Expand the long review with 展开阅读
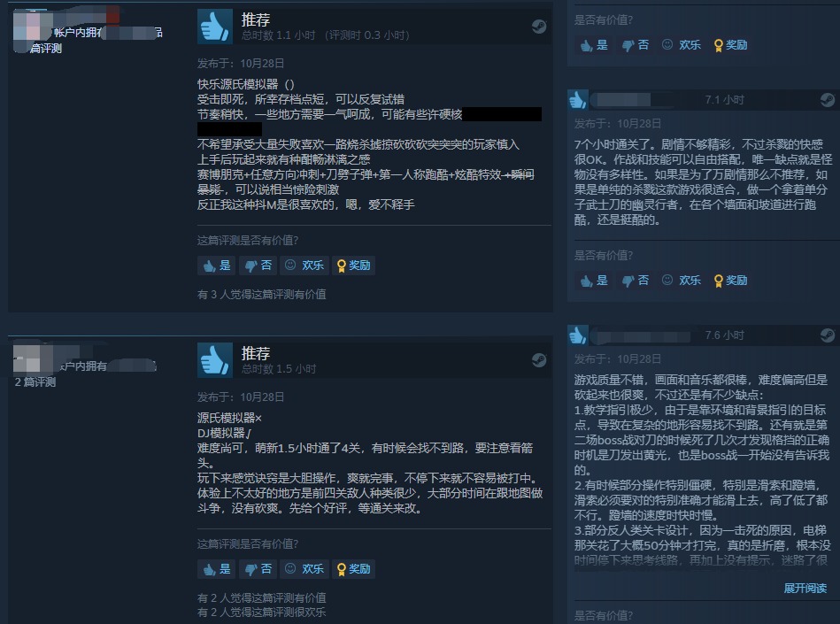 point(805,588)
